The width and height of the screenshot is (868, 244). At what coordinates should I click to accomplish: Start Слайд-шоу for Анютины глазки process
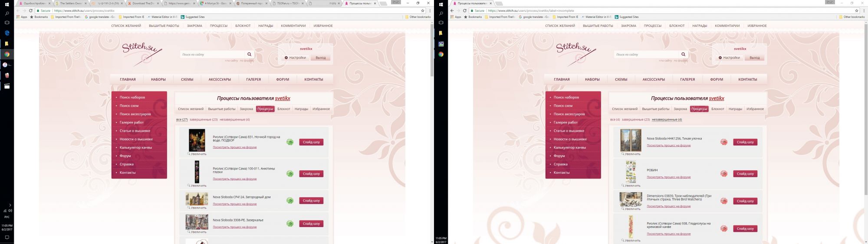311,174
